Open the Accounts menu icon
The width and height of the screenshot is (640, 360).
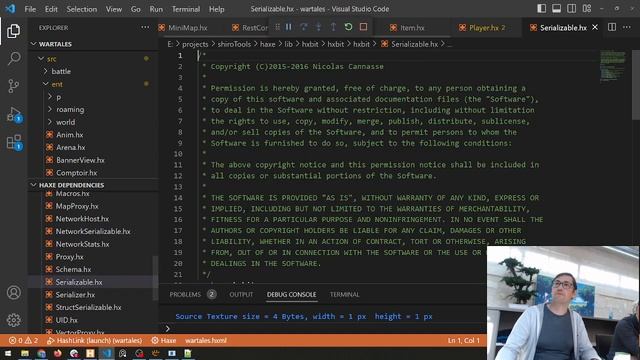13,292
